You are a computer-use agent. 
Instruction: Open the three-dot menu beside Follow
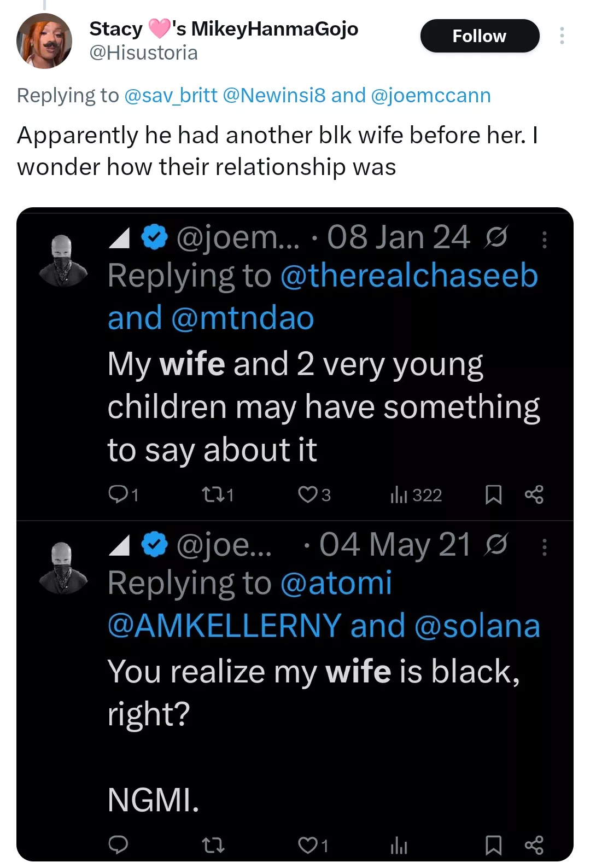[562, 36]
